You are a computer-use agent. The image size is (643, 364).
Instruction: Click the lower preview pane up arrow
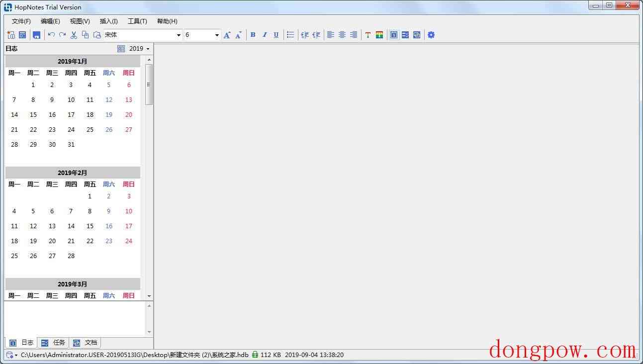tap(149, 306)
